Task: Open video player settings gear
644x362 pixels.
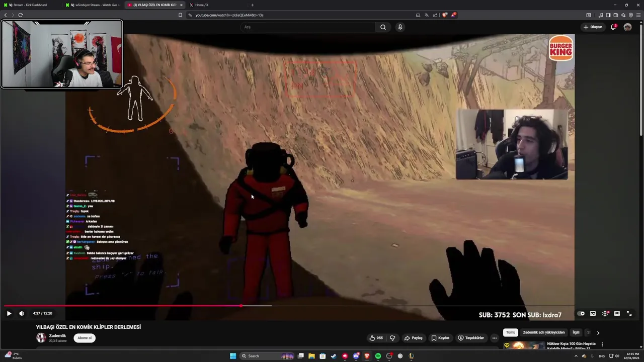Action: click(x=605, y=313)
